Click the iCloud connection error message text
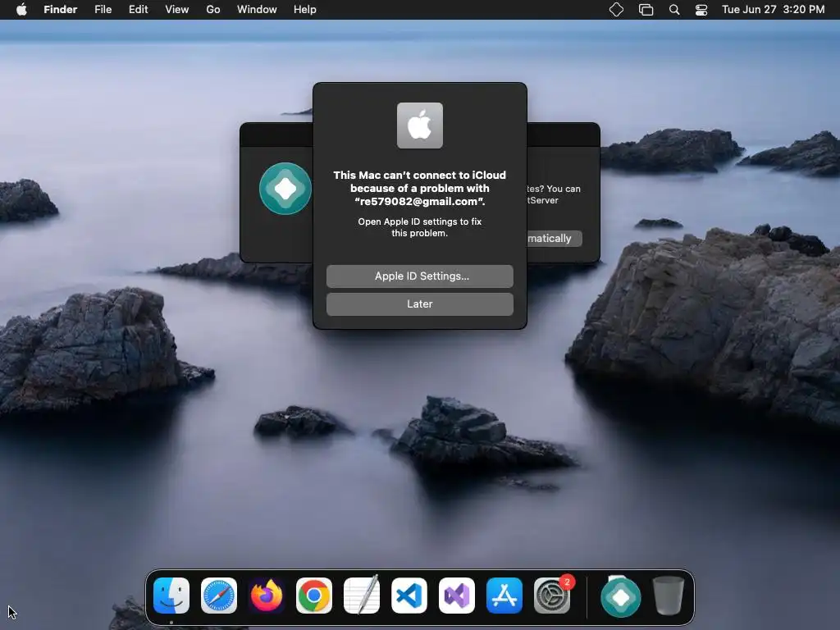840x630 pixels. tap(420, 189)
